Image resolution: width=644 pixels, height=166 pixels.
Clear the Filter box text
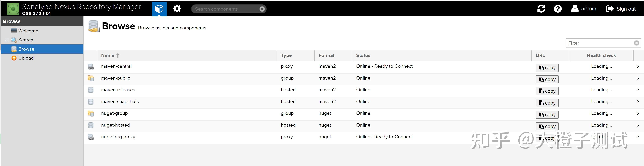(x=636, y=43)
